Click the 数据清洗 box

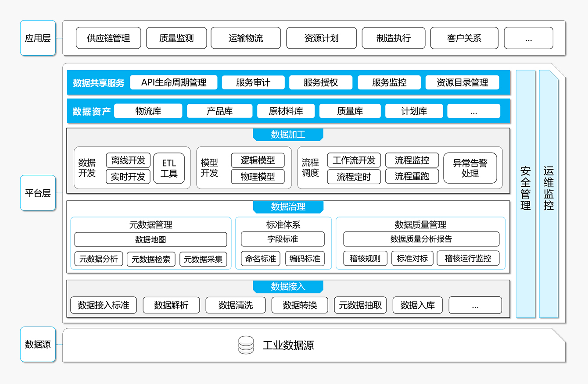pyautogui.click(x=236, y=305)
